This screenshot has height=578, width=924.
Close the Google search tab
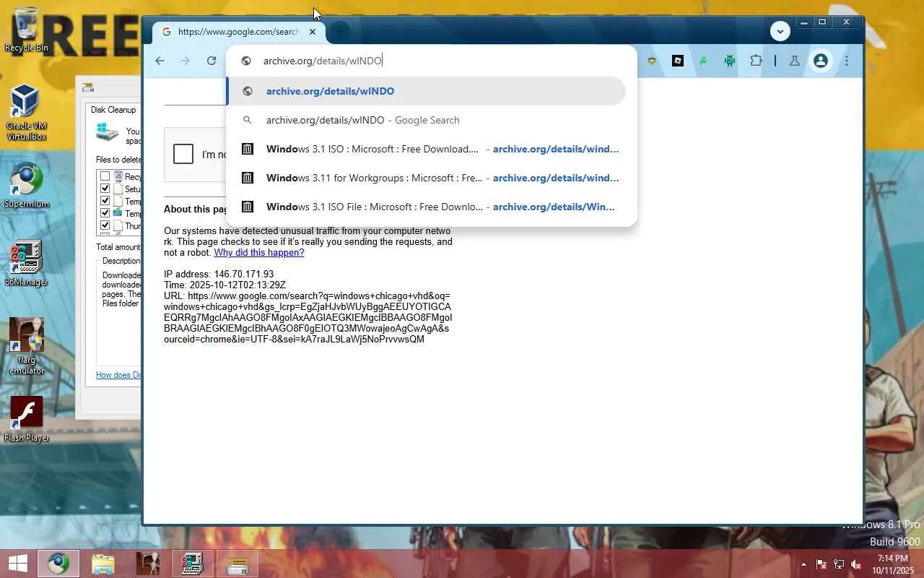click(x=313, y=32)
